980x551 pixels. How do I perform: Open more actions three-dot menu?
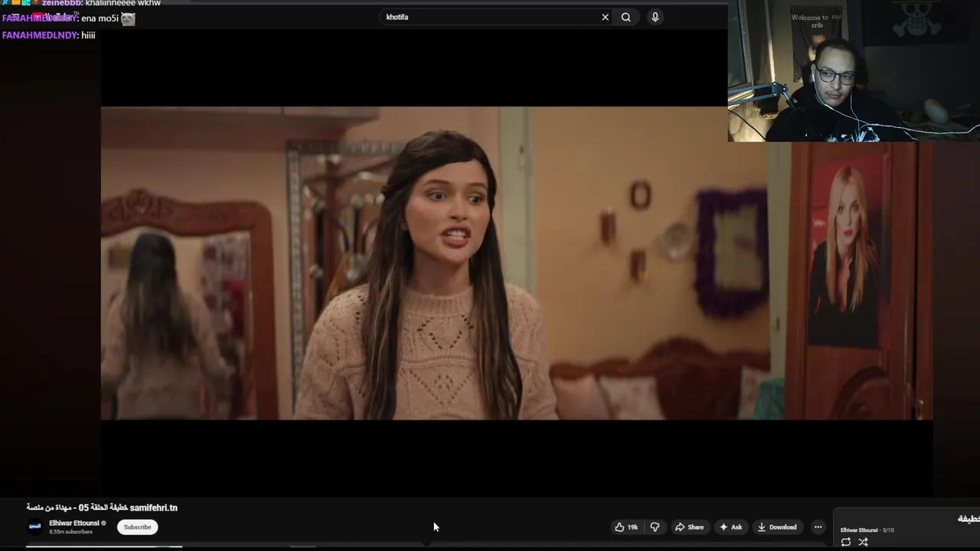click(x=818, y=527)
